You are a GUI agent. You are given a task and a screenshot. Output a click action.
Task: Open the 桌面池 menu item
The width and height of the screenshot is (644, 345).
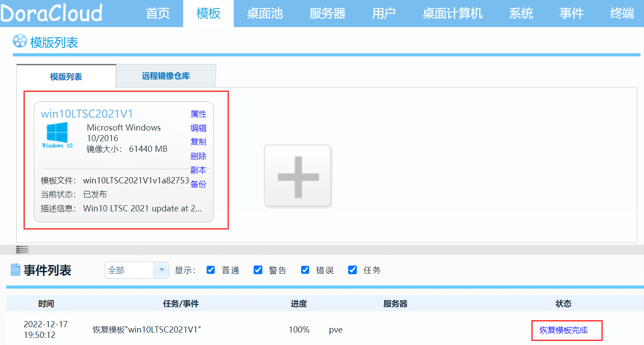coord(265,13)
